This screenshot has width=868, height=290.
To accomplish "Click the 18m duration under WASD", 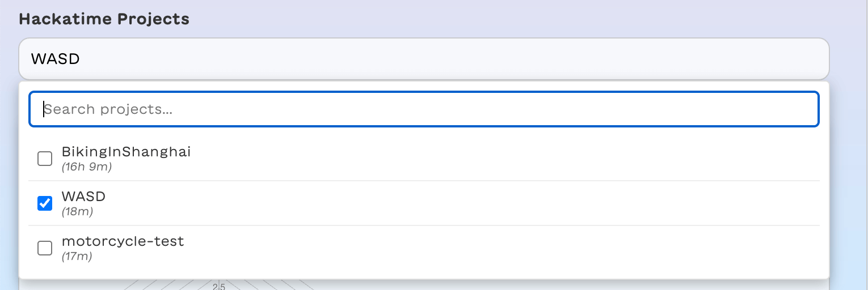I will (x=77, y=212).
